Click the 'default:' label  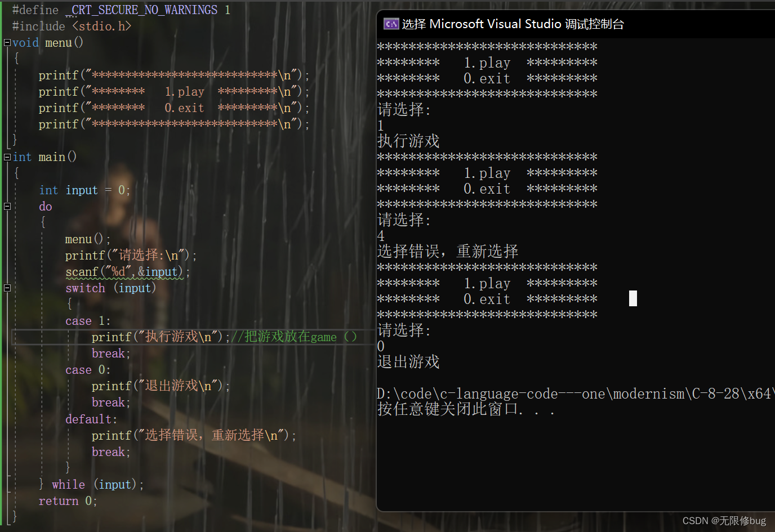[x=91, y=419]
